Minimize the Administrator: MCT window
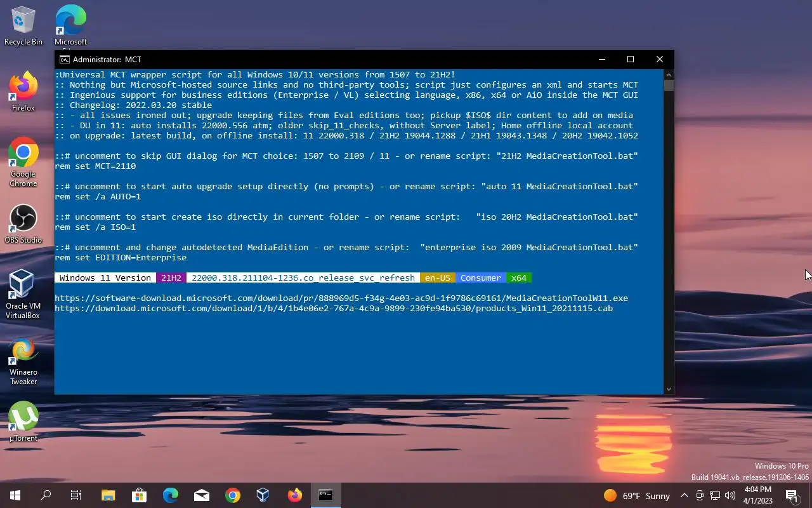Image resolution: width=812 pixels, height=508 pixels. point(601,59)
